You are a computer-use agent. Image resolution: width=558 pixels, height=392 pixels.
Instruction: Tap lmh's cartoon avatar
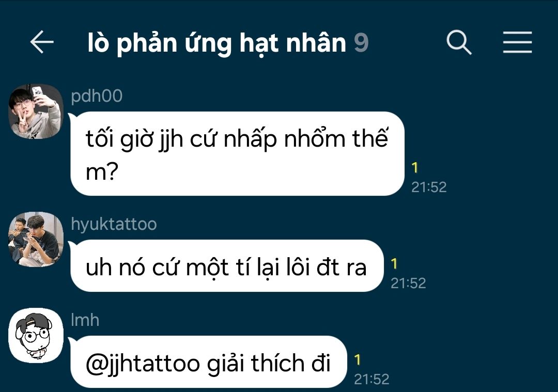click(x=36, y=335)
